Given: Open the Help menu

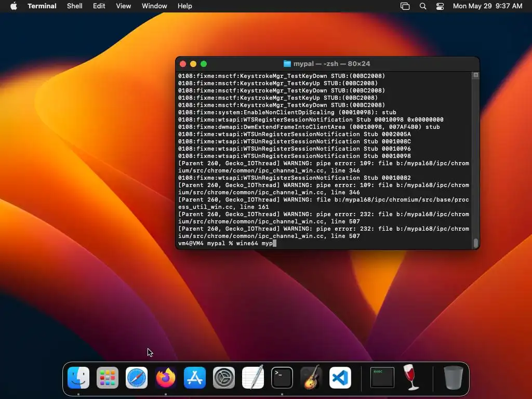Looking at the screenshot, I should pos(185,6).
